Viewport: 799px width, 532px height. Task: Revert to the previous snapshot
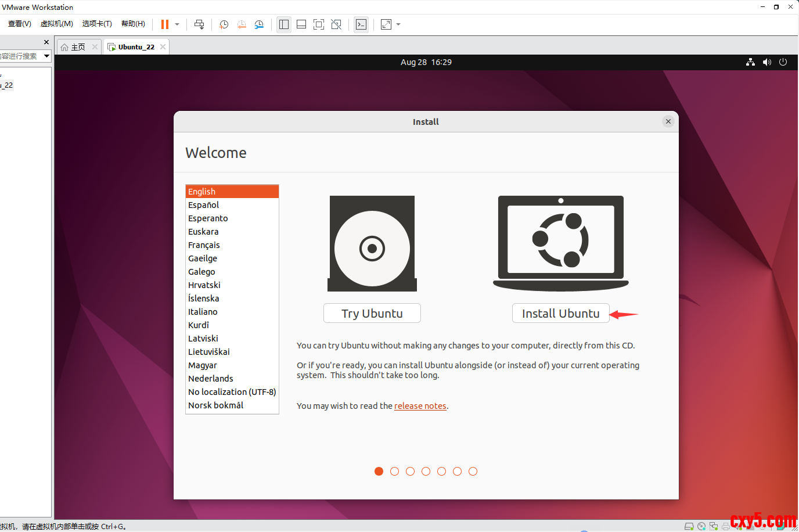coord(242,24)
